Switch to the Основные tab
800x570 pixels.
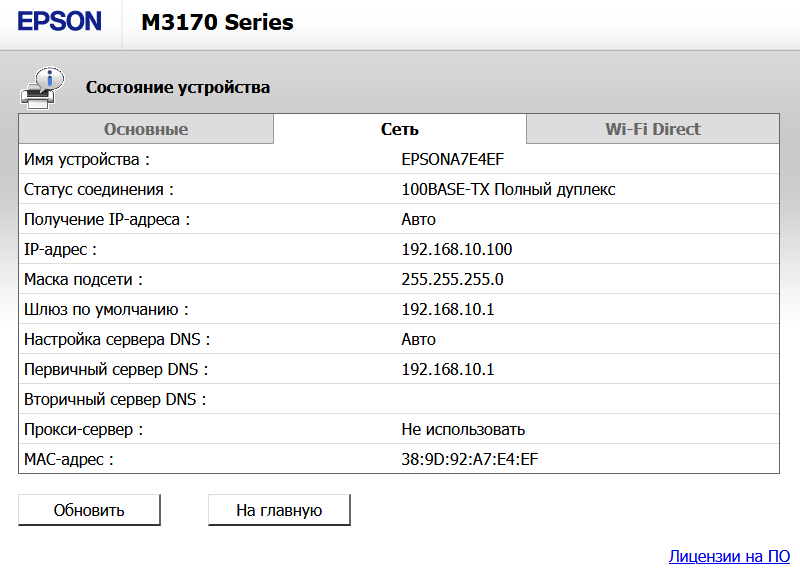(146, 129)
